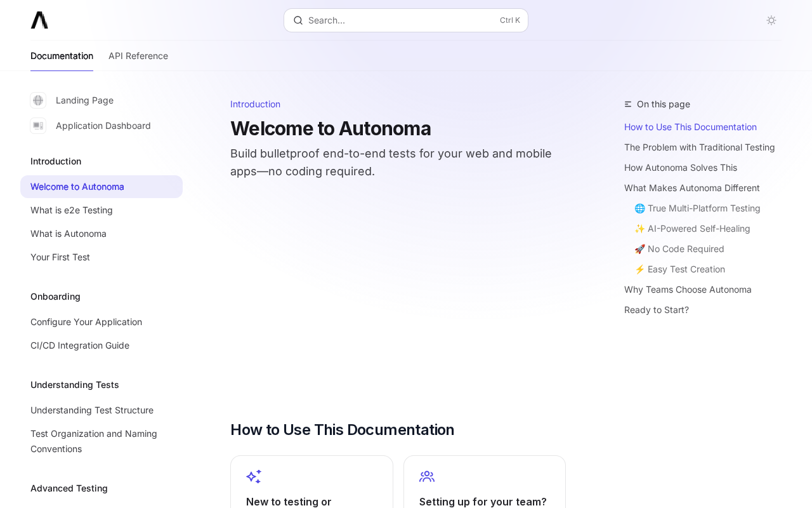Jump to What Makes Autonoma Different
Screen dimensions: 812x508
coord(692,188)
